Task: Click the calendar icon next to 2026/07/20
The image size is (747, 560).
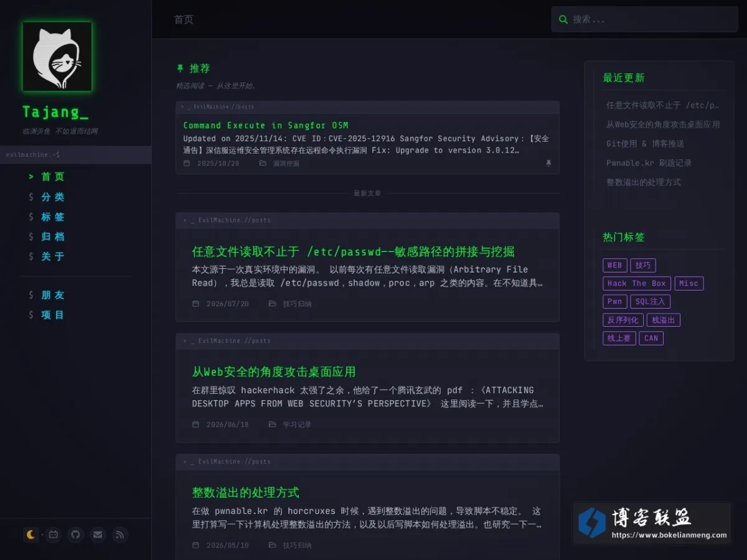Action: click(195, 304)
